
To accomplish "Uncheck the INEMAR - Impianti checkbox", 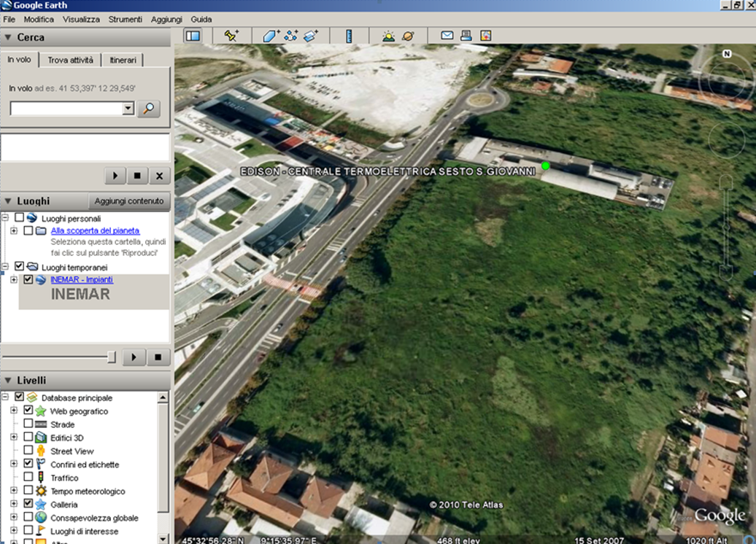I will pyautogui.click(x=28, y=279).
